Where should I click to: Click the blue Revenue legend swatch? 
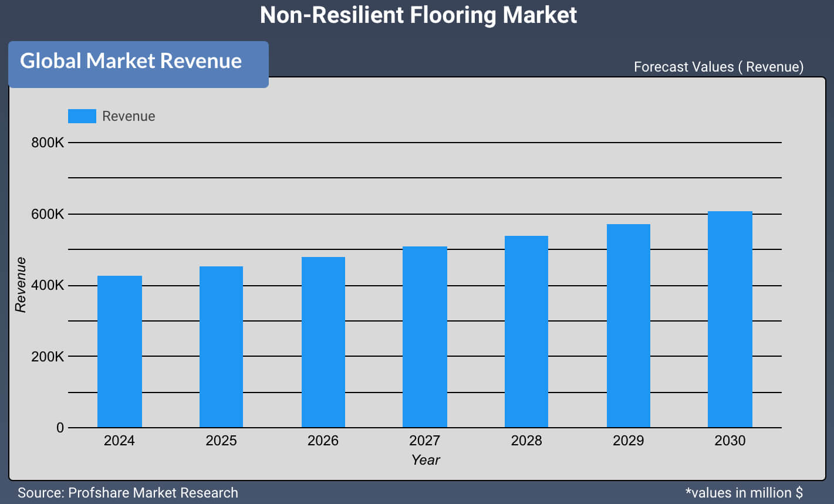pos(82,116)
